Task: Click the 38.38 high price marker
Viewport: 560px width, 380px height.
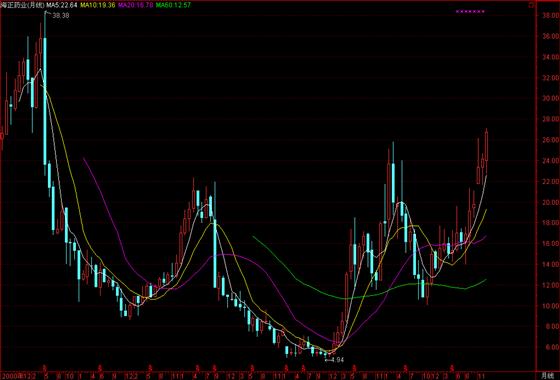Action: point(60,16)
